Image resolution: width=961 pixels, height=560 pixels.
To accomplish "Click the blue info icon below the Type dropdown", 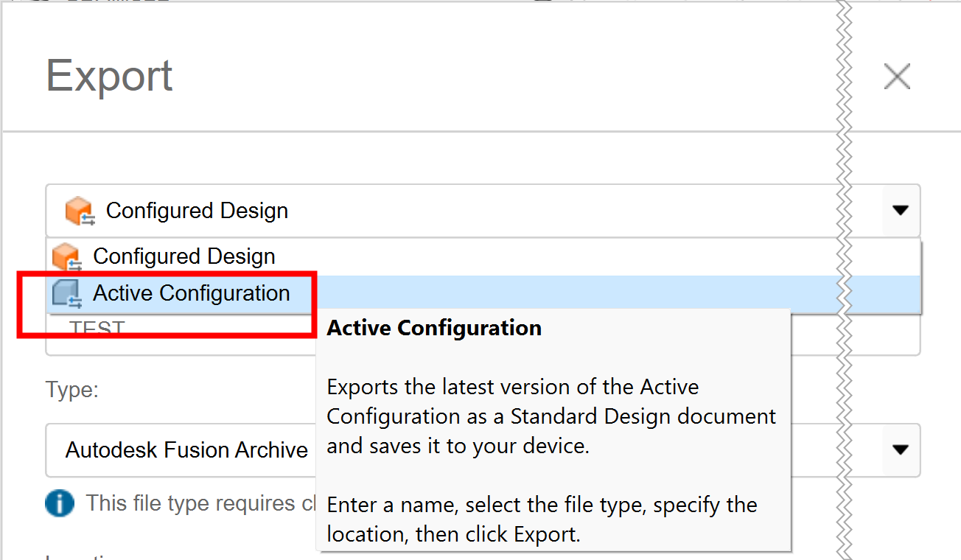I will click(60, 504).
